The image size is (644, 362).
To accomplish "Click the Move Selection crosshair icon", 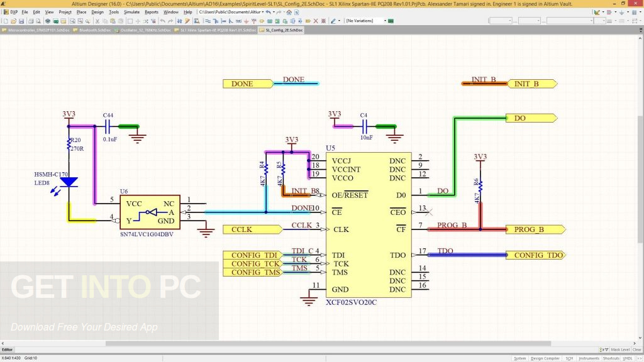I will [138, 21].
